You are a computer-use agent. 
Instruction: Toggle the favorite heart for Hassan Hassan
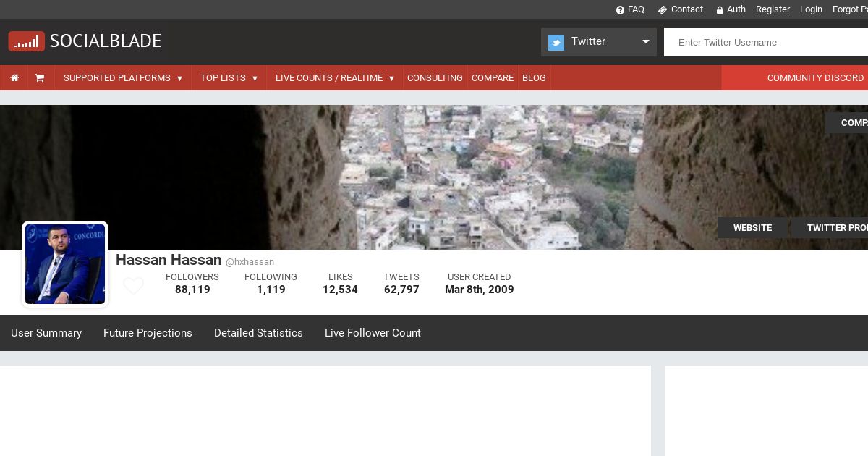tap(133, 286)
